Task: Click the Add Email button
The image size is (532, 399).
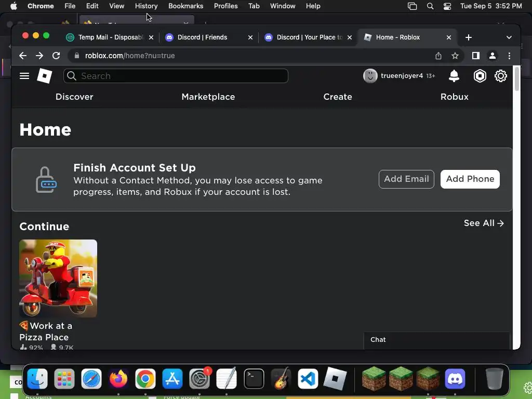Action: [406, 179]
